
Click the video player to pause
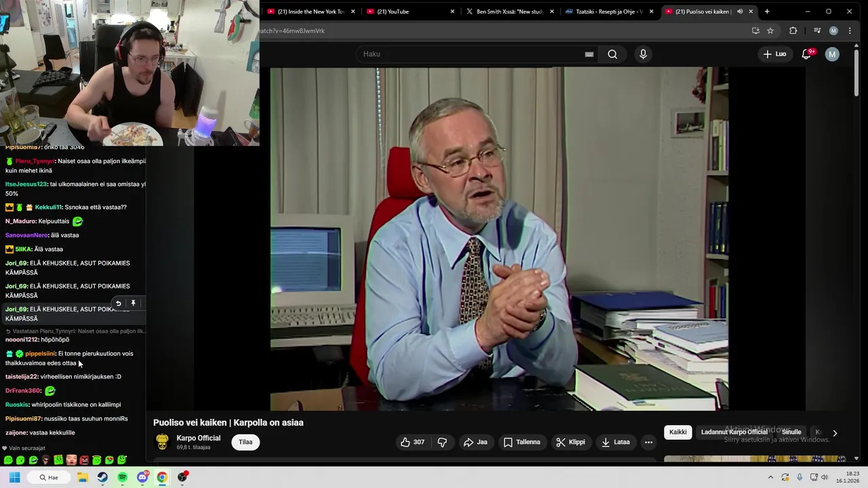499,239
